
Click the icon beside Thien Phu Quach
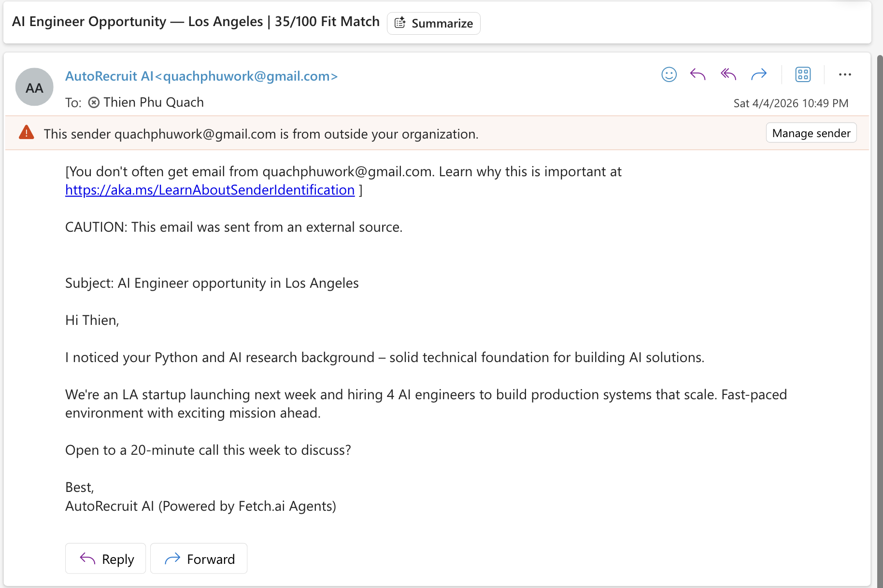94,102
